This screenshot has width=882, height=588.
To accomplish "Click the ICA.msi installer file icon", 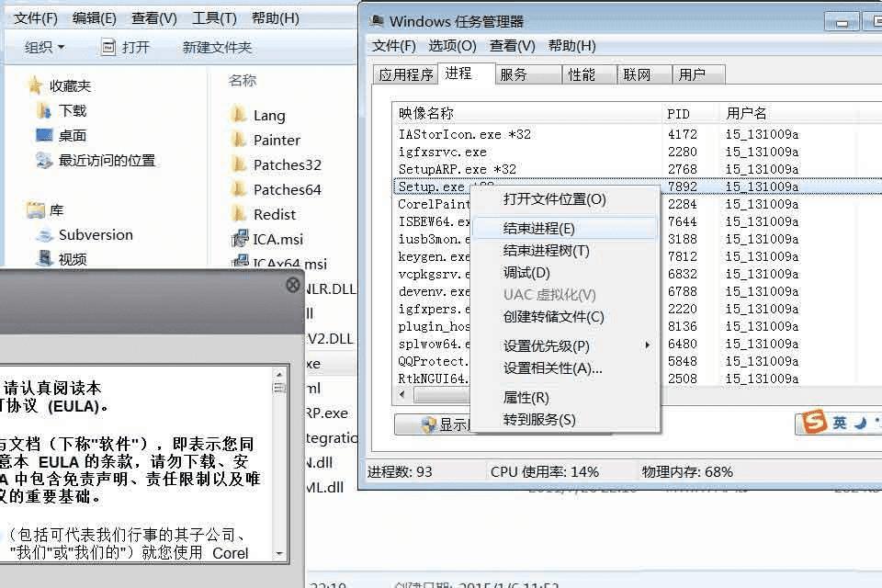I will pos(240,239).
